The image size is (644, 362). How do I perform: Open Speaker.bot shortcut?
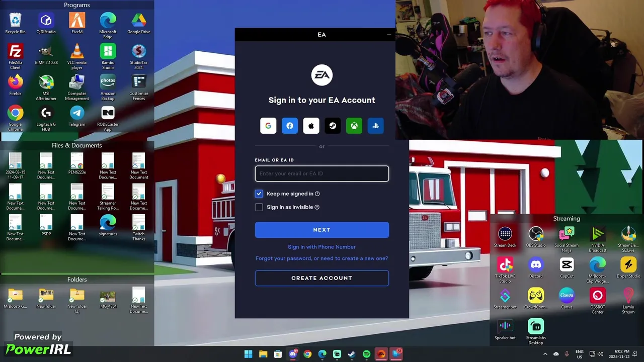point(505,329)
